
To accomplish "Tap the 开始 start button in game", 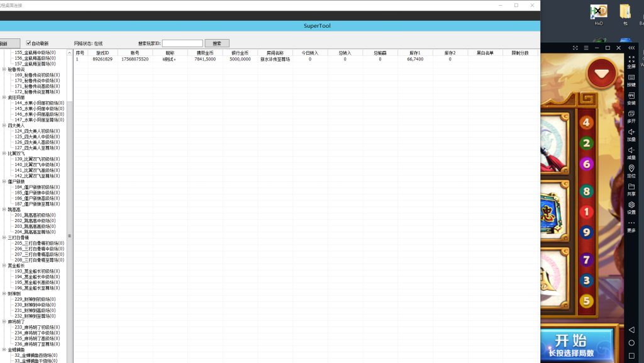I will (x=577, y=345).
